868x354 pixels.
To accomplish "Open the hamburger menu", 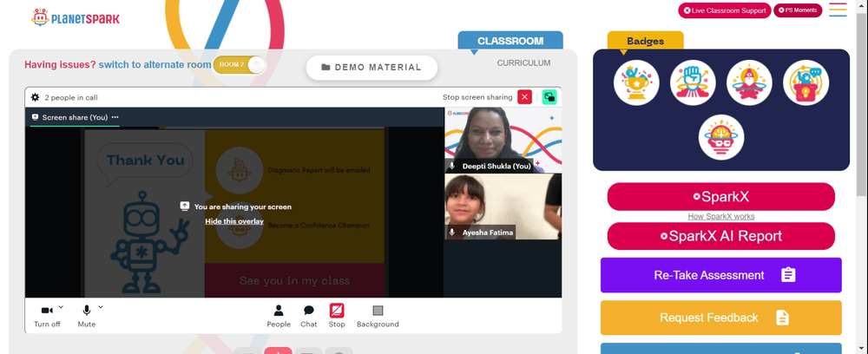I will click(838, 10).
